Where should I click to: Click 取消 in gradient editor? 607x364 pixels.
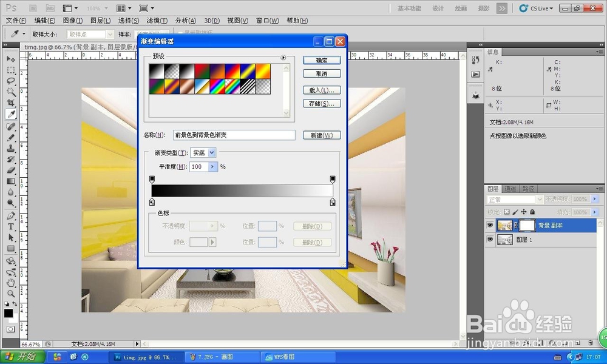click(x=322, y=73)
